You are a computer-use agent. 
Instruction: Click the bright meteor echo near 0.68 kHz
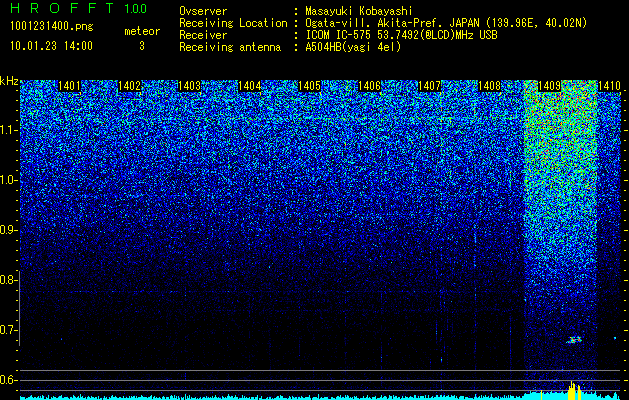pos(574,340)
